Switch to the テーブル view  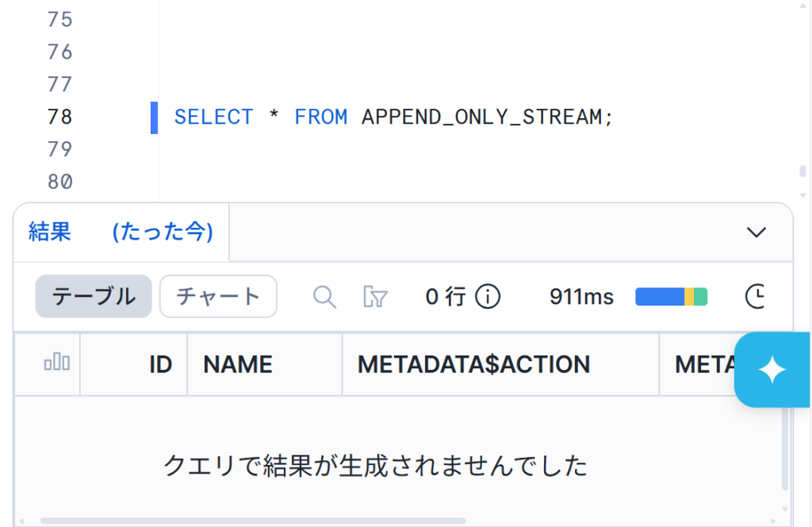[94, 297]
